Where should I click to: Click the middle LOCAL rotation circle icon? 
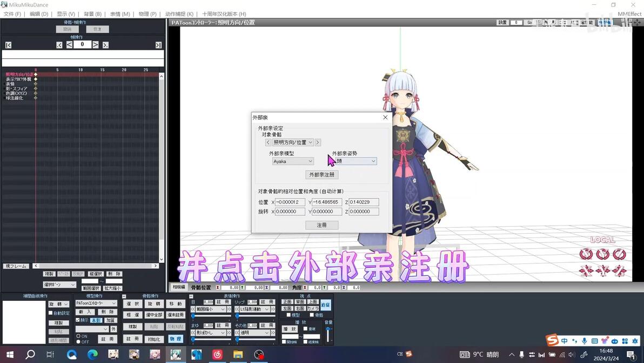(602, 254)
